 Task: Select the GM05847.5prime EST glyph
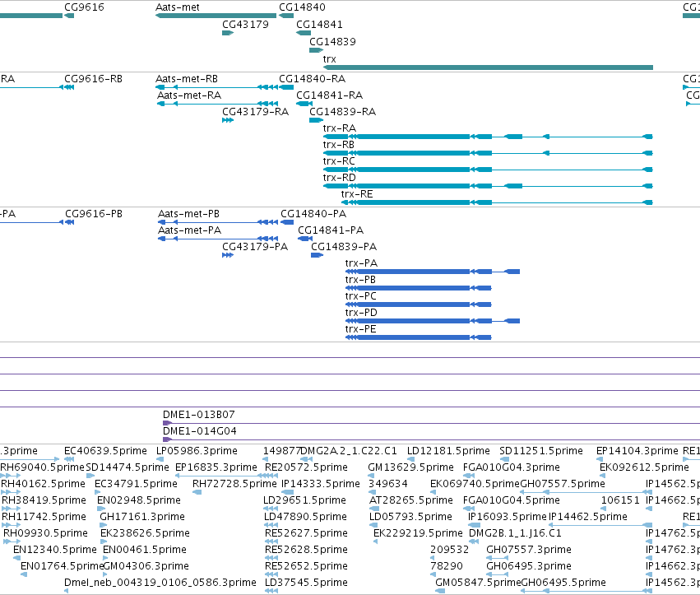tap(440, 592)
